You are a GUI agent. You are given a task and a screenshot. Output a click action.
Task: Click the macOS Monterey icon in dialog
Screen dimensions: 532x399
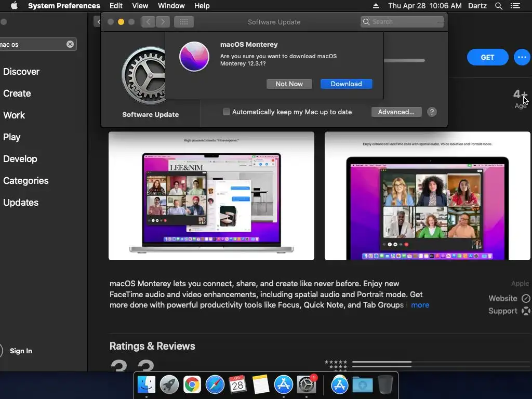pyautogui.click(x=194, y=57)
